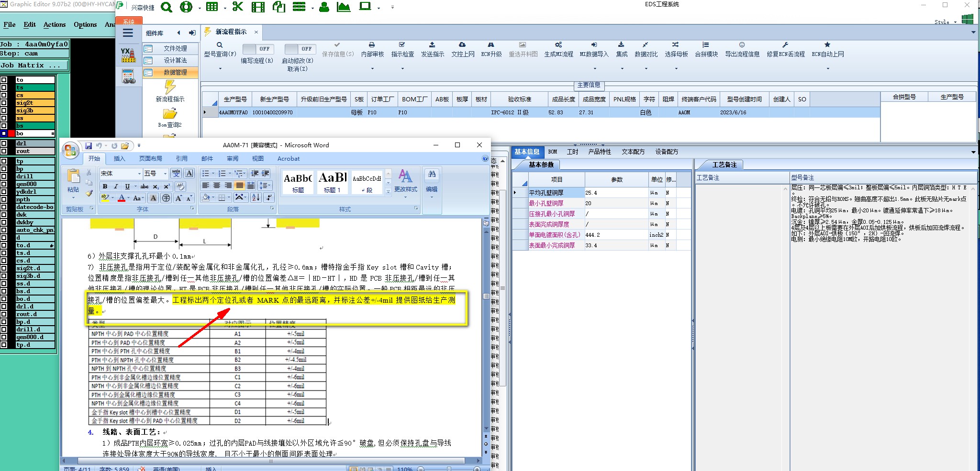Click the 数据对比 compare icon

(x=646, y=44)
